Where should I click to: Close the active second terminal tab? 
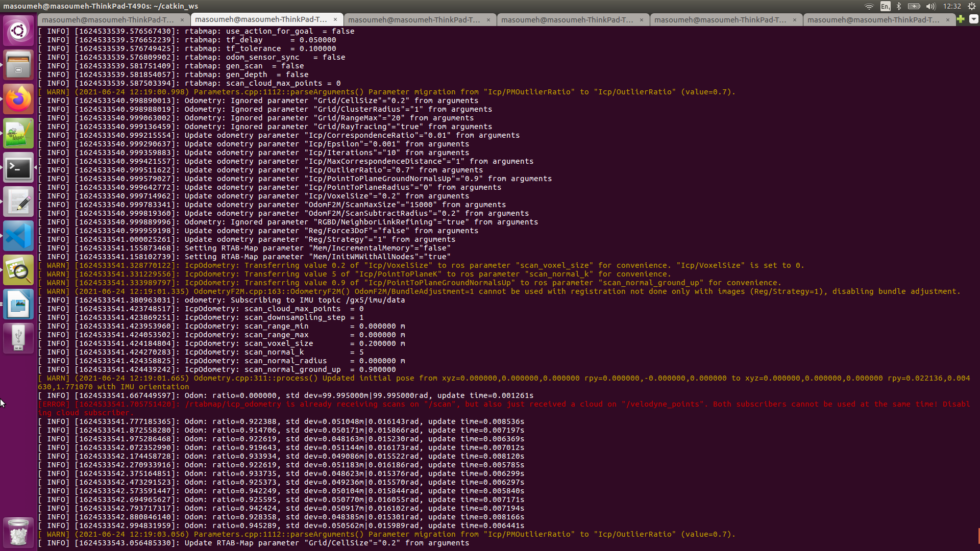click(x=335, y=19)
